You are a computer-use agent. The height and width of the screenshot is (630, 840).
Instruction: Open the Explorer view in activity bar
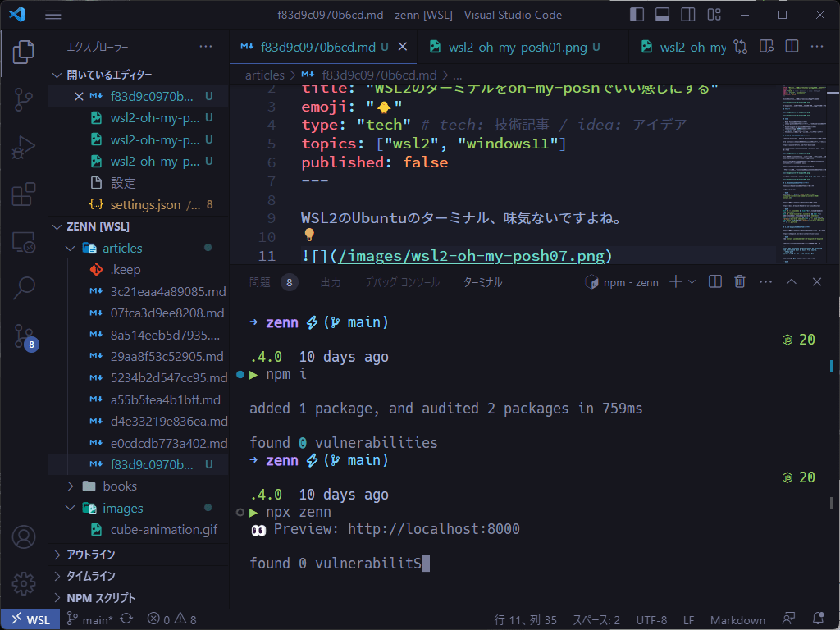coord(24,52)
